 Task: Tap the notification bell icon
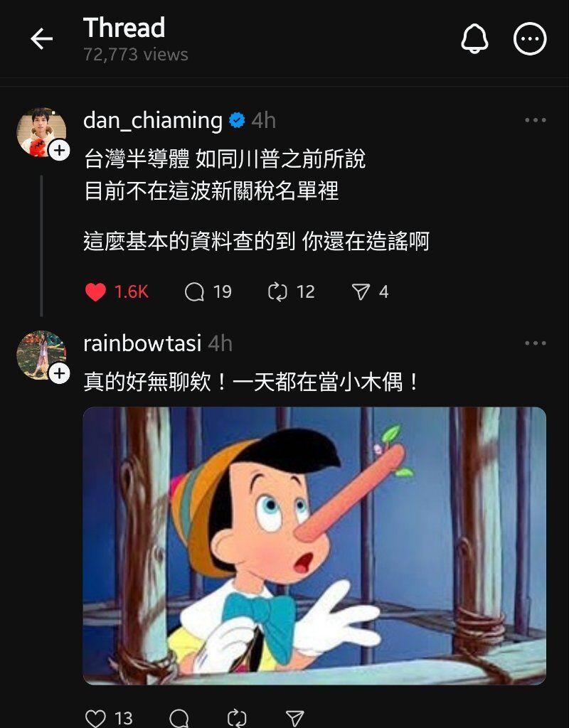click(474, 38)
